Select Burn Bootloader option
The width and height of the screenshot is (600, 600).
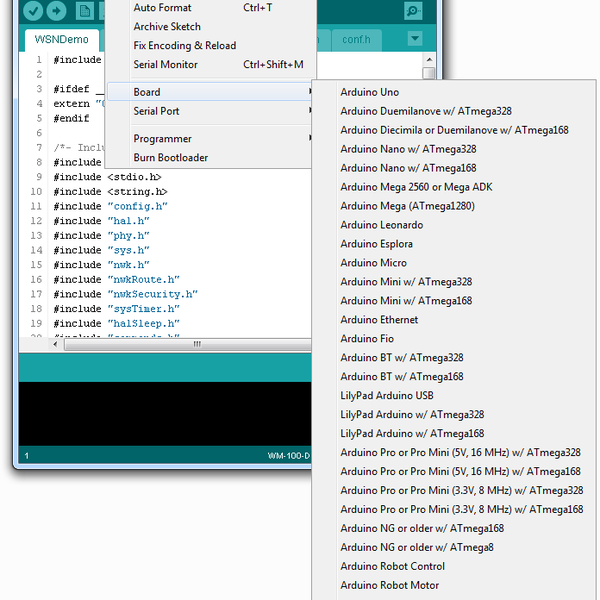[171, 158]
